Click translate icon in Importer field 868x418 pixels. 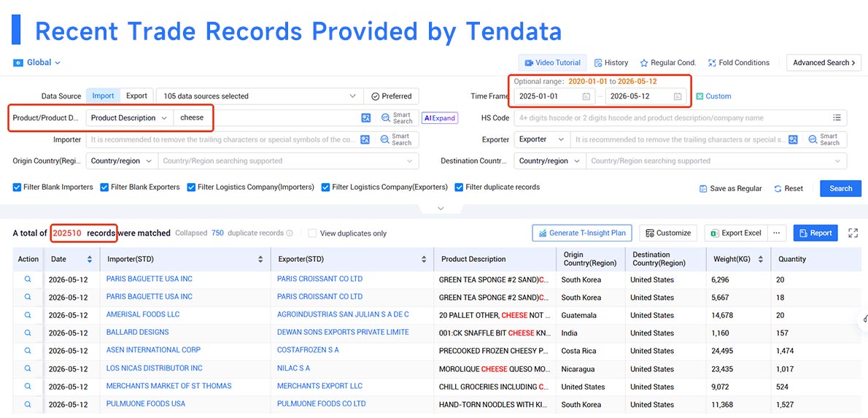(x=365, y=139)
